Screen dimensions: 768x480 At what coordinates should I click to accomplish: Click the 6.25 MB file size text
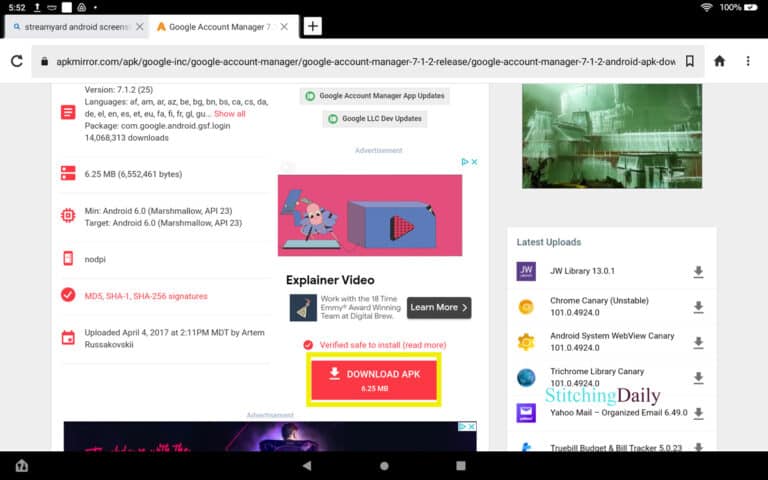(133, 174)
